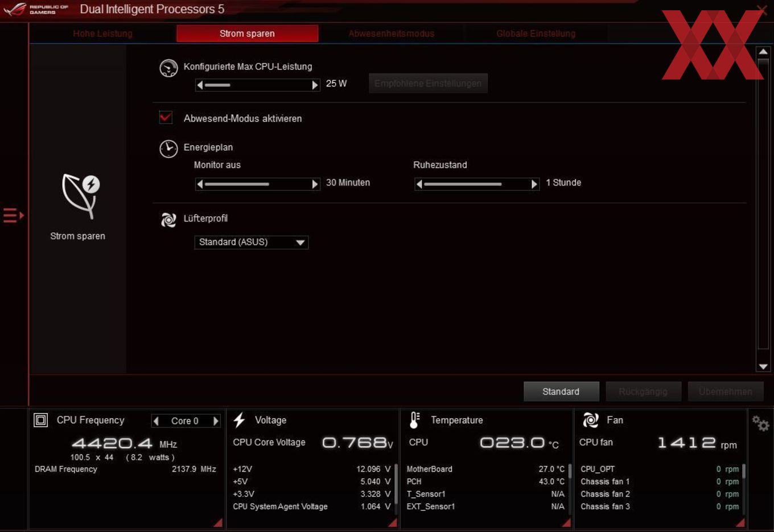Viewport: 774px width, 532px height.
Task: Click main panel scrollbar up arrow
Action: pyautogui.click(x=763, y=52)
